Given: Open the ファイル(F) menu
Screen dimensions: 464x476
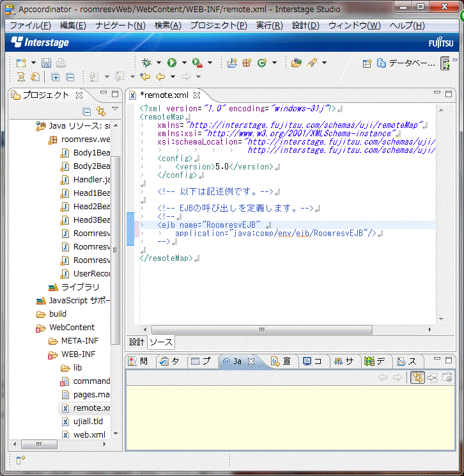Looking at the screenshot, I should (30, 26).
